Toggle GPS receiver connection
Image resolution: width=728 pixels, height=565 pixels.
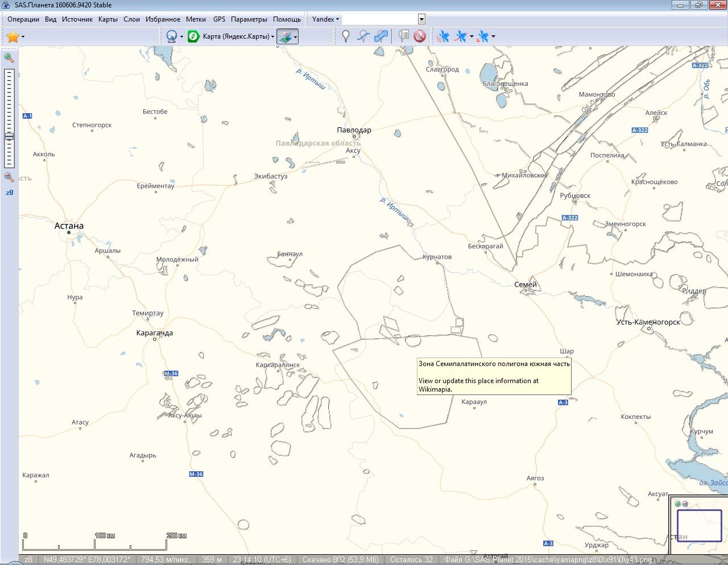pos(443,36)
